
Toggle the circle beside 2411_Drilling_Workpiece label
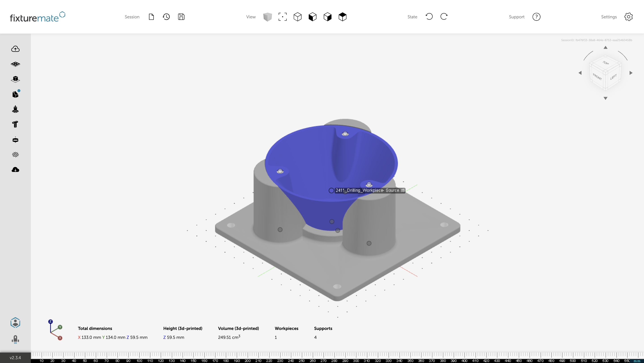click(x=331, y=190)
